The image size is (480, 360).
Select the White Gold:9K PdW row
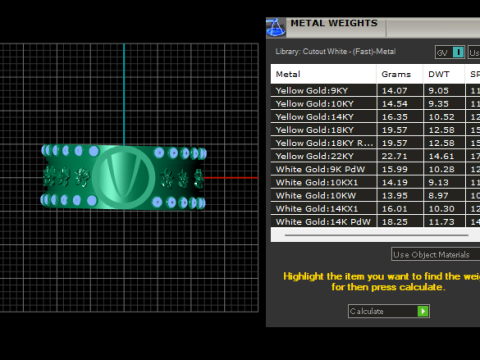pos(375,169)
